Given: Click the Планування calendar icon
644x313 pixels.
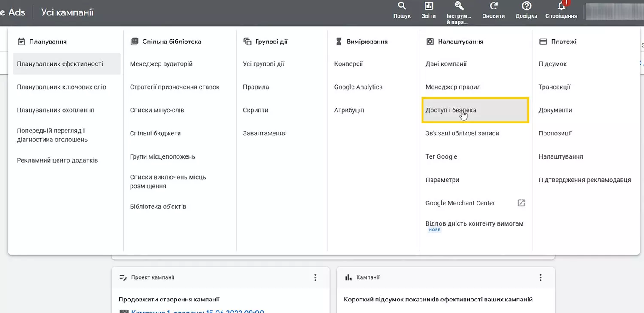Looking at the screenshot, I should pos(21,42).
